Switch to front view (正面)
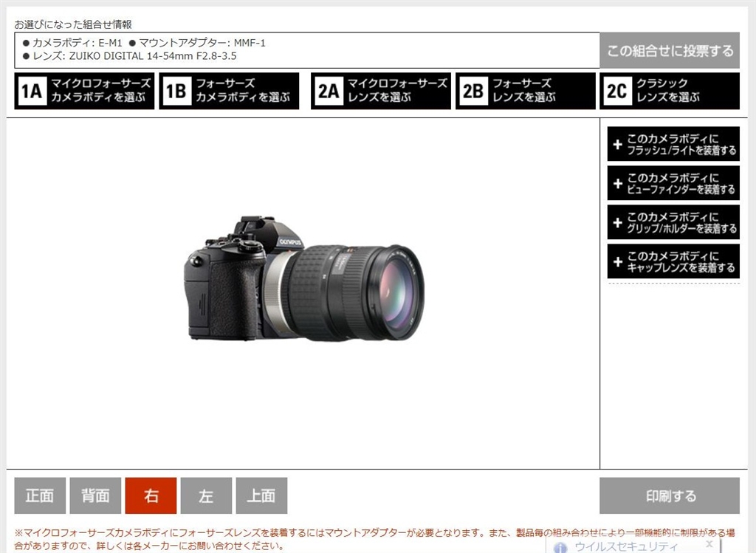756x553 pixels. pyautogui.click(x=40, y=495)
